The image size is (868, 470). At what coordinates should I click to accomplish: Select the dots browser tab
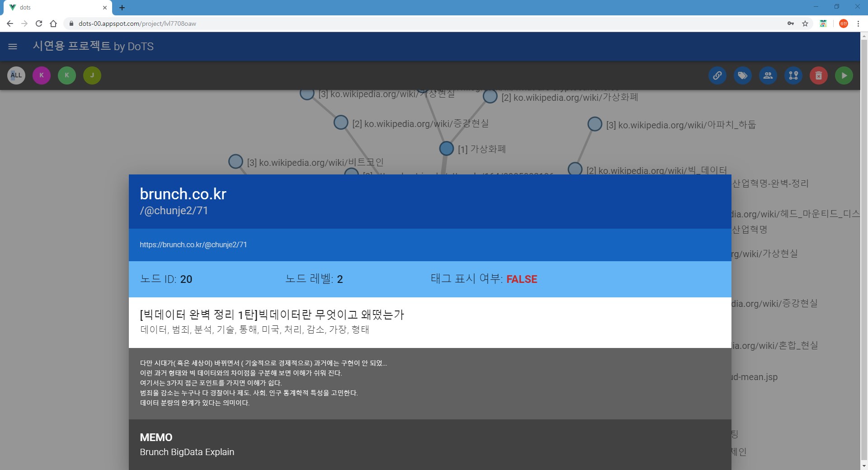(x=58, y=8)
